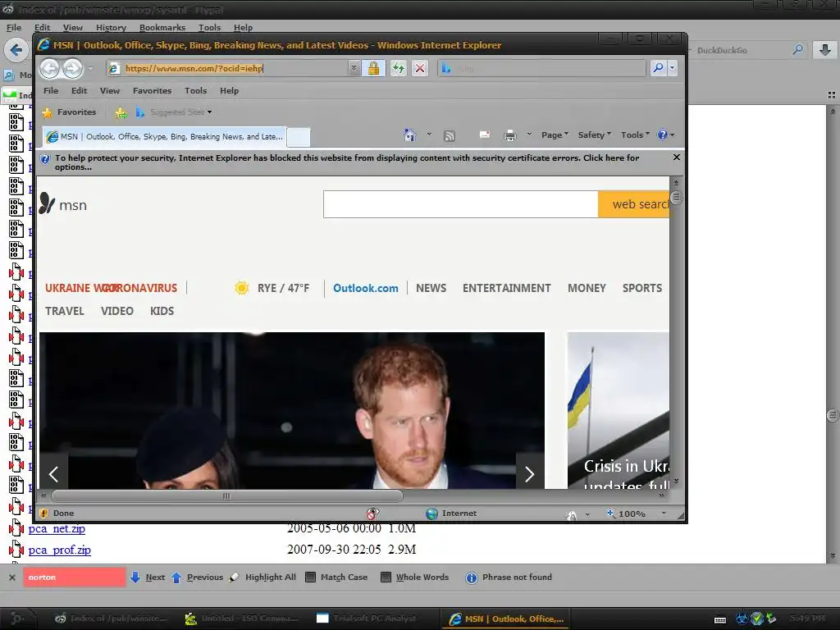The height and width of the screenshot is (630, 840).
Task: Click Add to Favorites Bar star icon
Action: [121, 112]
